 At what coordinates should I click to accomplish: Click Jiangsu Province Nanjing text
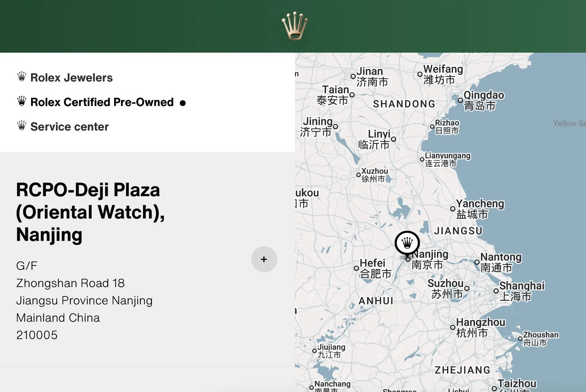coord(84,300)
